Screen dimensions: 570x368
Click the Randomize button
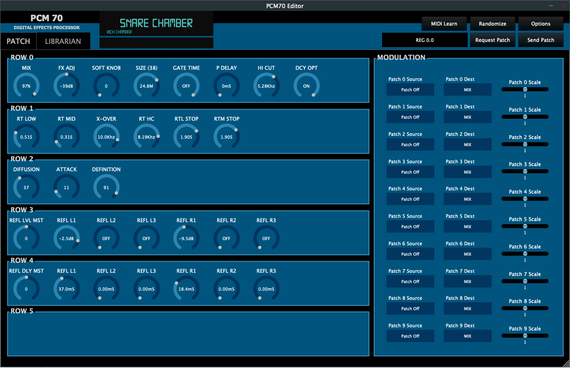(492, 24)
